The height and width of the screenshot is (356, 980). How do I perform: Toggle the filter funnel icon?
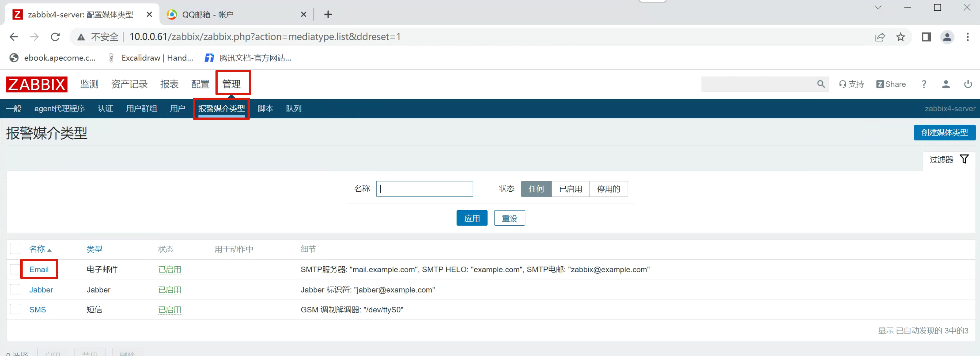click(964, 159)
